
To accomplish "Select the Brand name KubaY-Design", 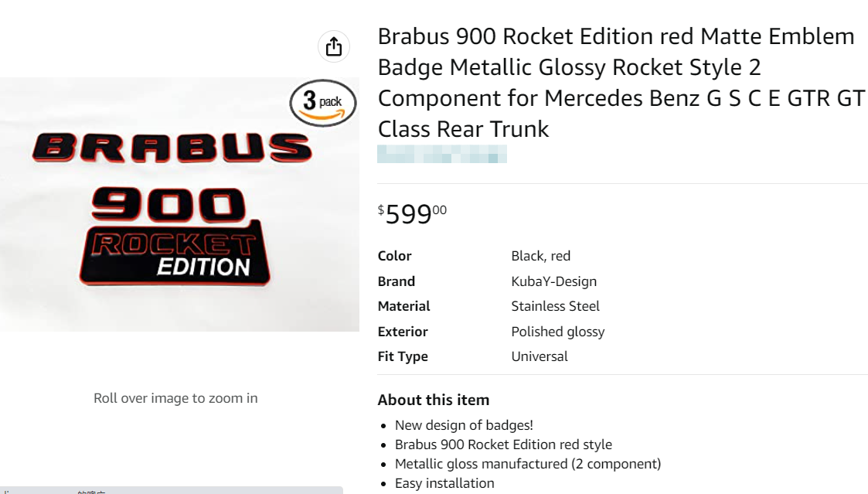I will point(554,281).
